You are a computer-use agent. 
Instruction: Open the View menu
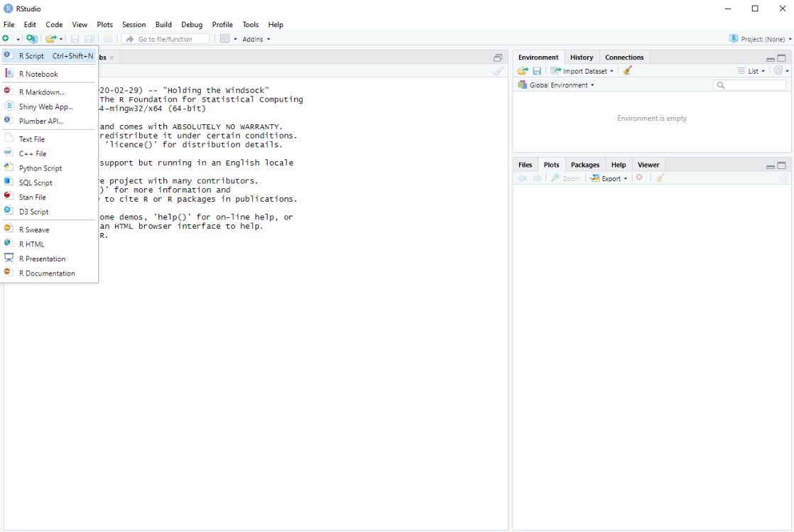pos(80,24)
